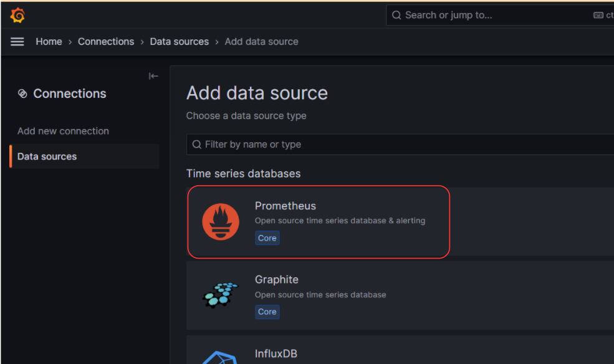
Task: Click the Core badge under Prometheus
Action: [x=267, y=238]
